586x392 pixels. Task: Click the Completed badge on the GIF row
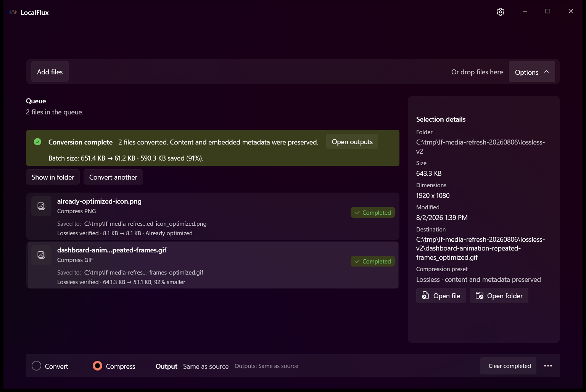click(x=373, y=261)
